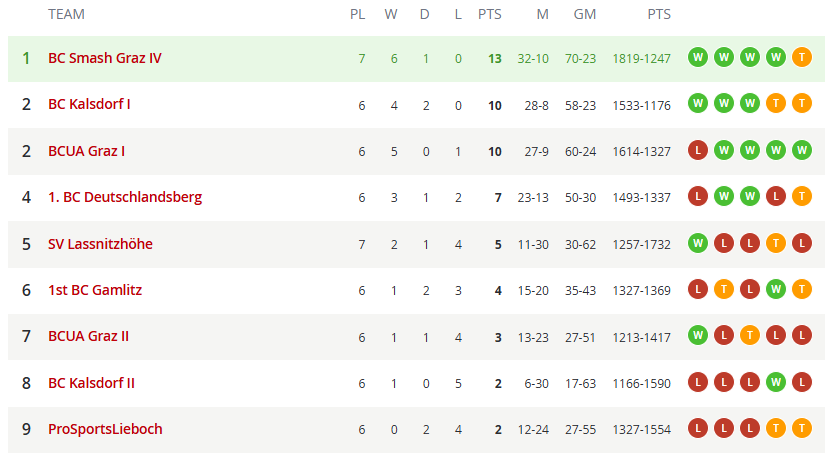
Task: Click the green W badge for BCUA Graz II
Action: tap(697, 336)
